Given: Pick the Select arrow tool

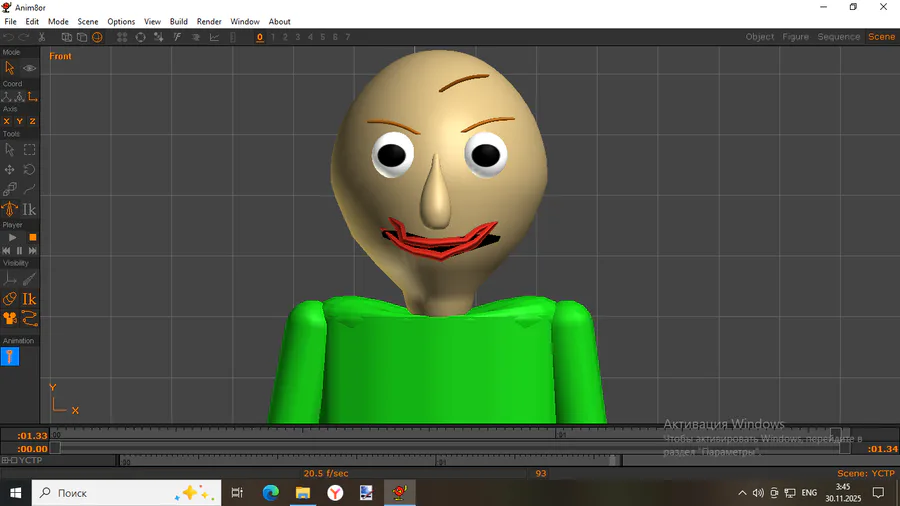Looking at the screenshot, I should tap(9, 150).
